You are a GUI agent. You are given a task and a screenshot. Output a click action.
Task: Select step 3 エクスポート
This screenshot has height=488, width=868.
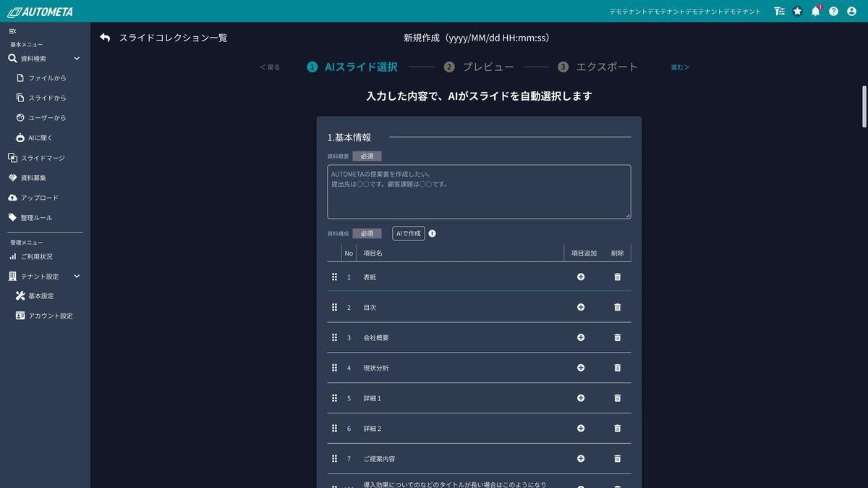tap(597, 67)
